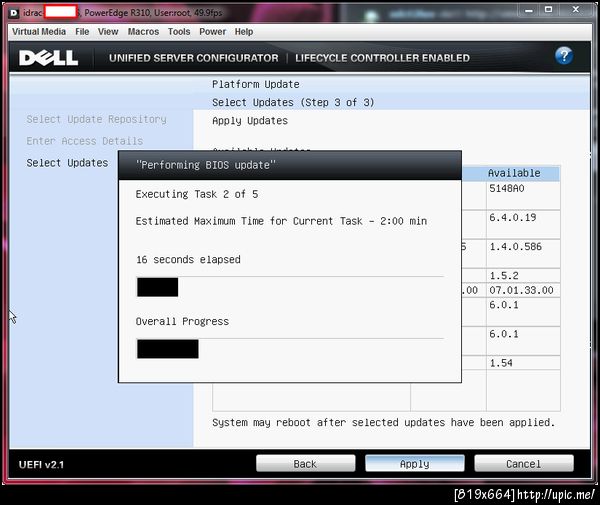Click the Dell logo
The image size is (600, 505).
(49, 58)
